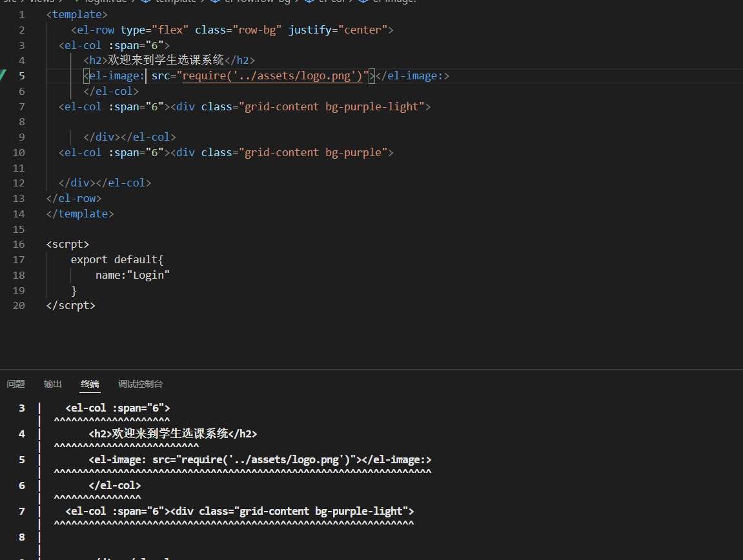Image resolution: width=743 pixels, height=560 pixels.
Task: Click the closing </el-row> tag on line 13
Action: tap(74, 198)
